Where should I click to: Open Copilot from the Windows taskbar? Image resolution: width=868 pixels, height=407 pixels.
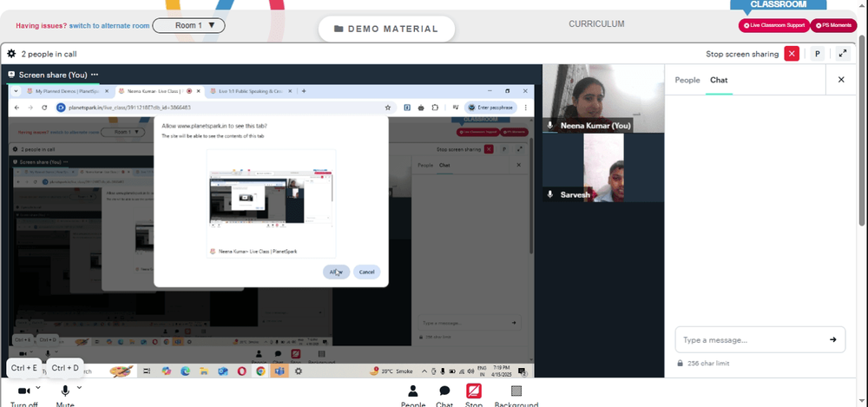pyautogui.click(x=166, y=371)
